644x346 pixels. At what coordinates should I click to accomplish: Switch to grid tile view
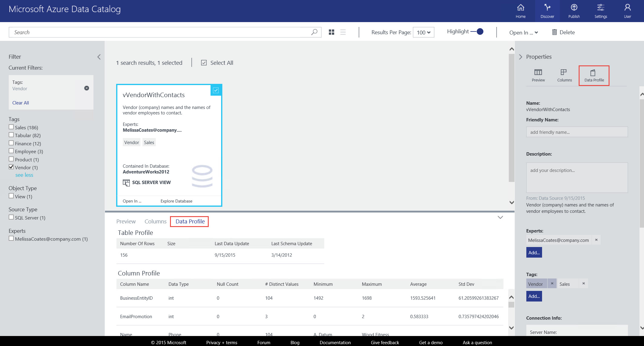332,32
